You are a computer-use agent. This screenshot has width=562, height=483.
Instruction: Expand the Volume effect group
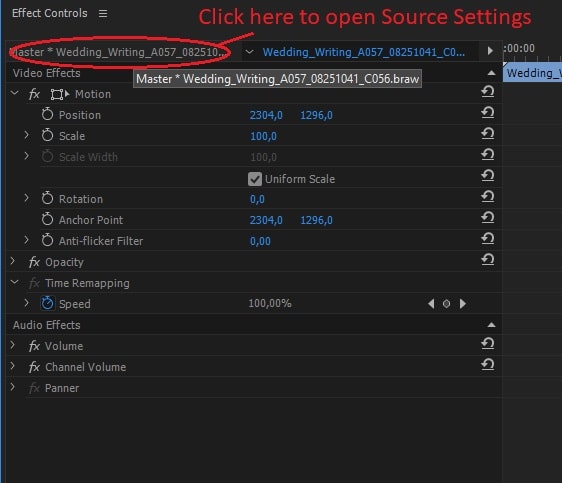[x=13, y=345]
